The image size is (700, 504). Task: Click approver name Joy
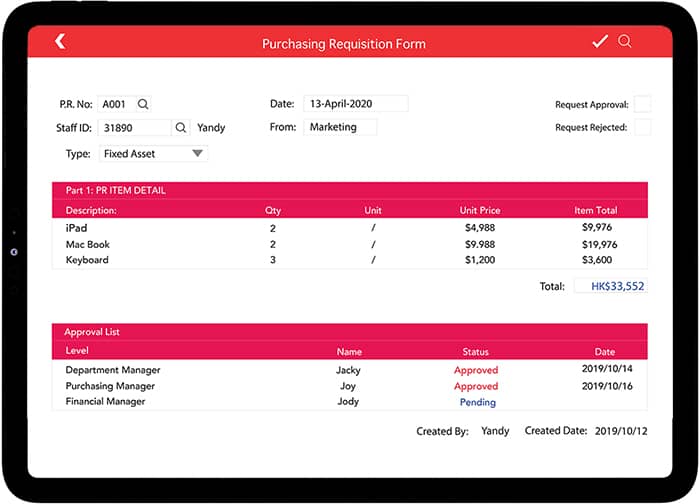point(348,386)
